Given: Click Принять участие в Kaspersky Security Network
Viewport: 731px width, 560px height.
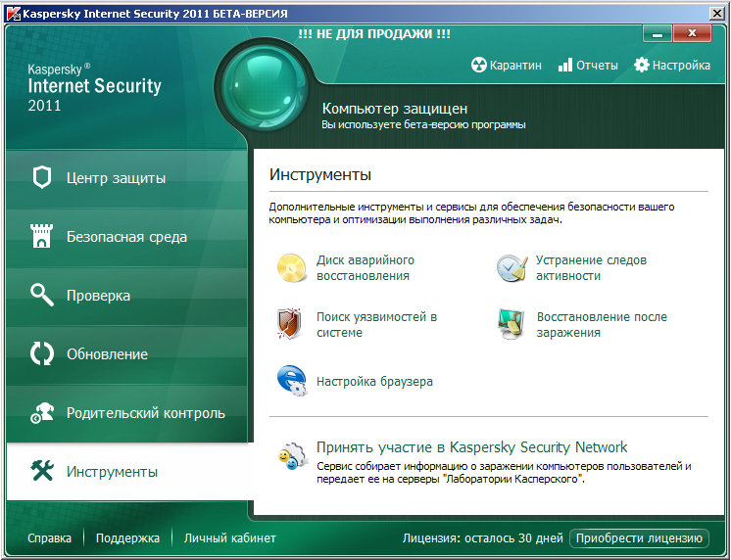Looking at the screenshot, I should coord(471,447).
